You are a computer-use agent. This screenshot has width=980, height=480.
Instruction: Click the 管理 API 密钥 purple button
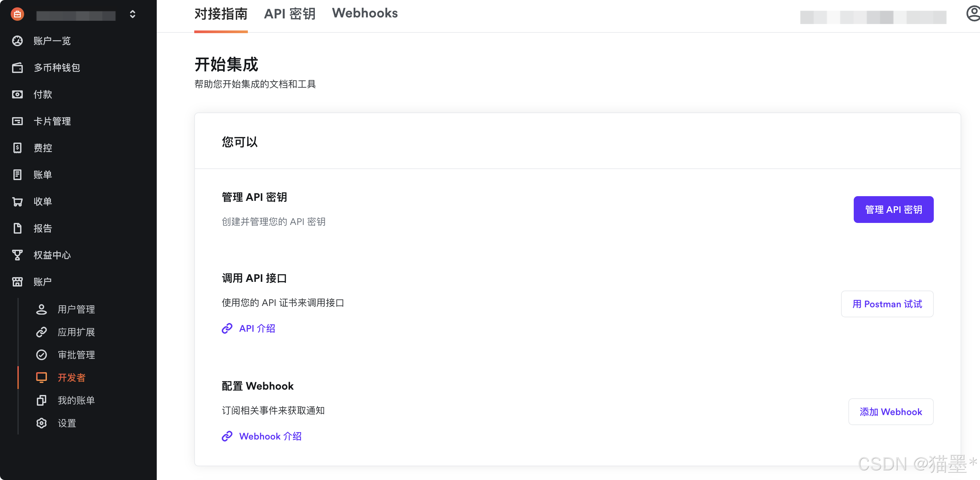point(893,210)
